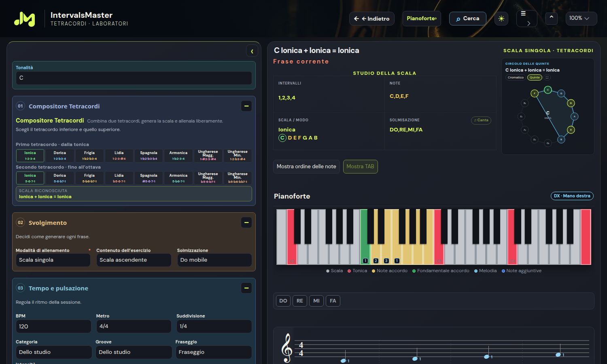Select note C on the circle of fifths
Viewport: 607px width, 364px height.
(x=548, y=90)
